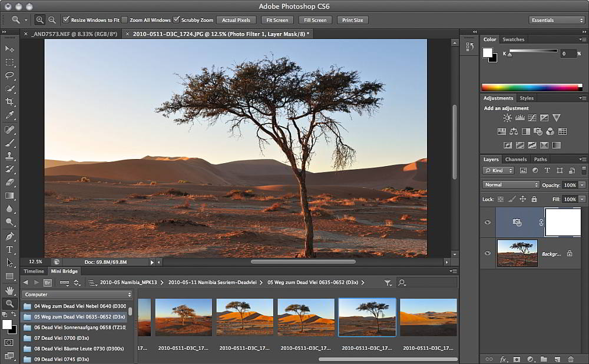This screenshot has height=364, width=589.
Task: Switch to the Channels tab
Action: 515,159
